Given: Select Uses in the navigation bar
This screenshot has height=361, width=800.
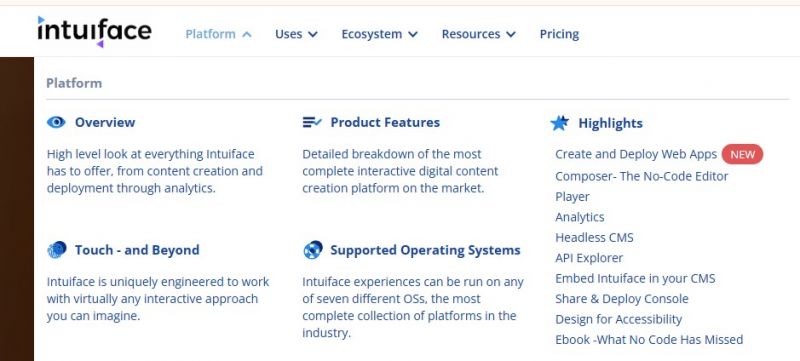Looking at the screenshot, I should [288, 34].
